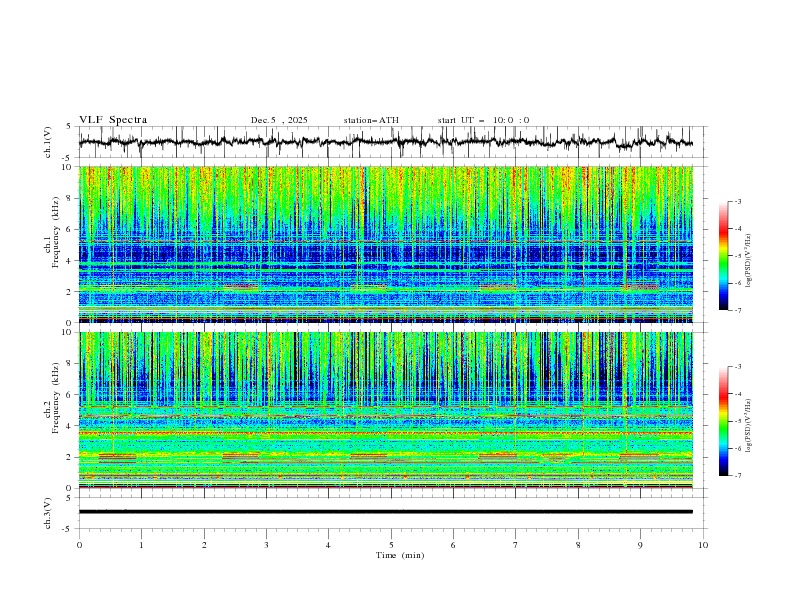
Task: Click the 'Time (min)' axis label
Action: pyautogui.click(x=400, y=555)
